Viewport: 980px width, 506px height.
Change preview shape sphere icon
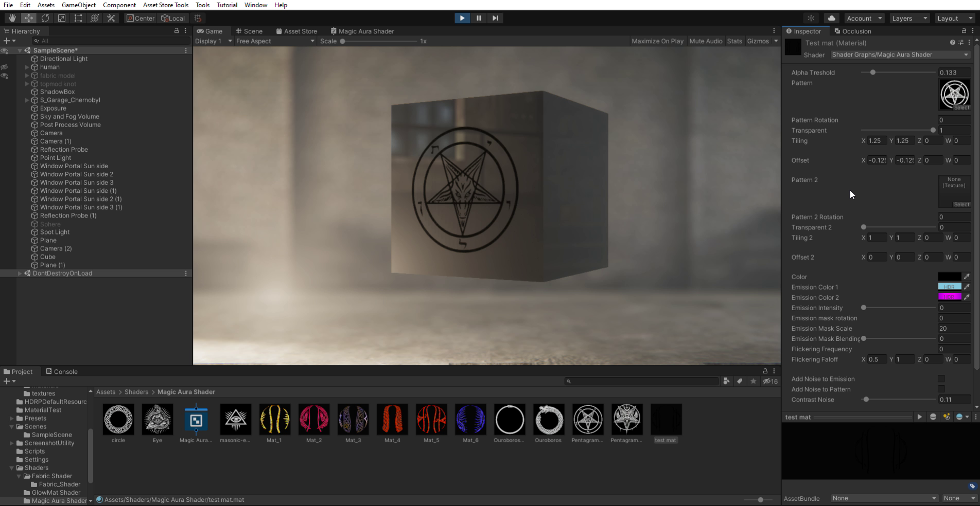click(933, 417)
